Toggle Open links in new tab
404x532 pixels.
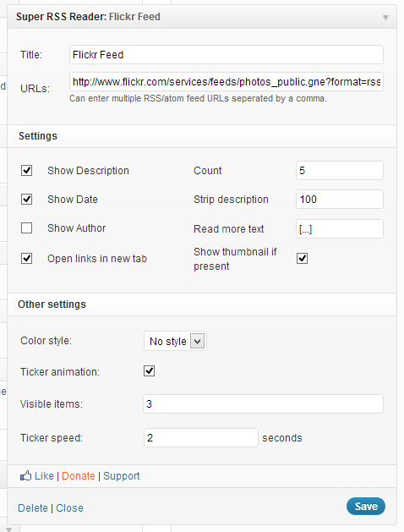tap(27, 259)
